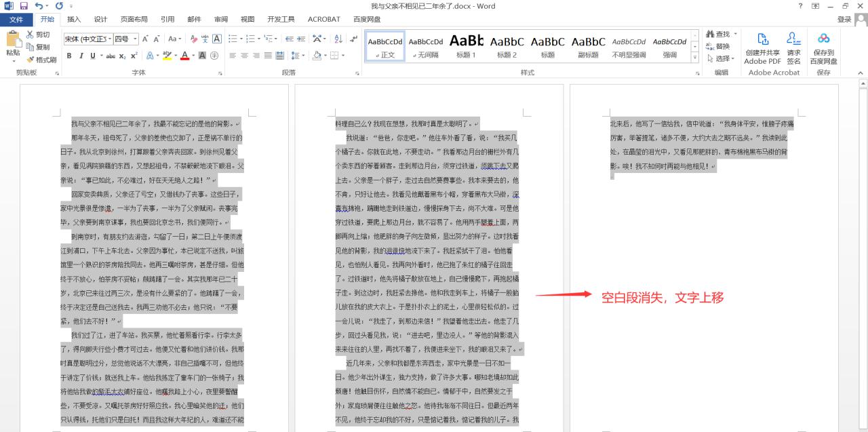Toggle center alignment

coord(244,56)
